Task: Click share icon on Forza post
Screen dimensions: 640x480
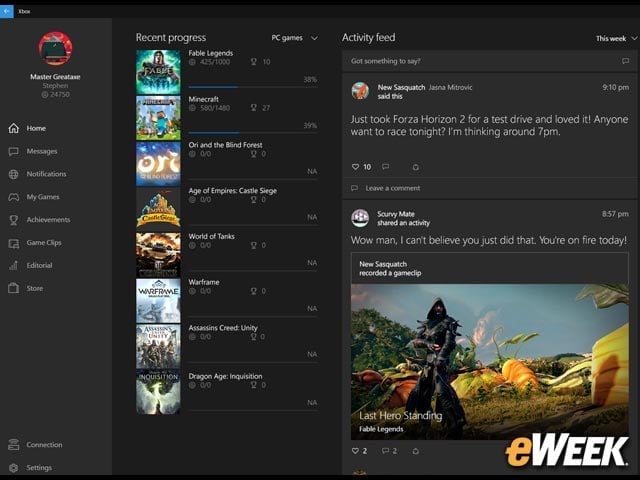Action: (416, 167)
